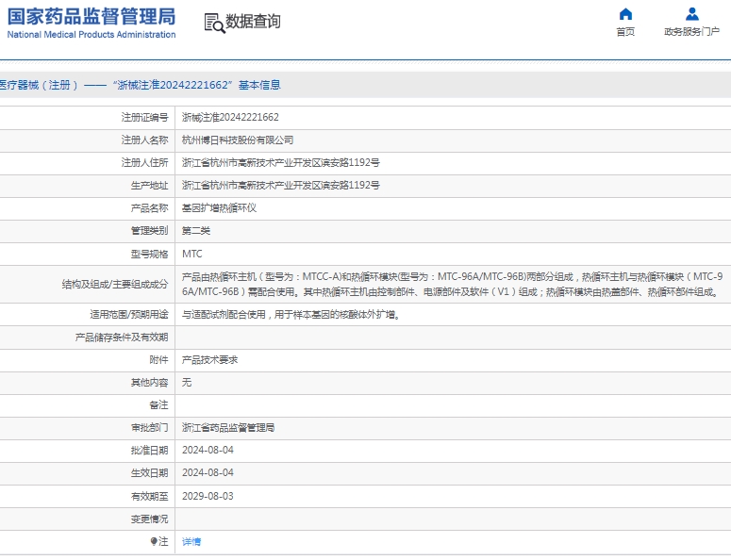The width and height of the screenshot is (731, 560).
Task: Click the breadcrumb 医疗器械（注册）基本信息 title
Action: [x=140, y=85]
